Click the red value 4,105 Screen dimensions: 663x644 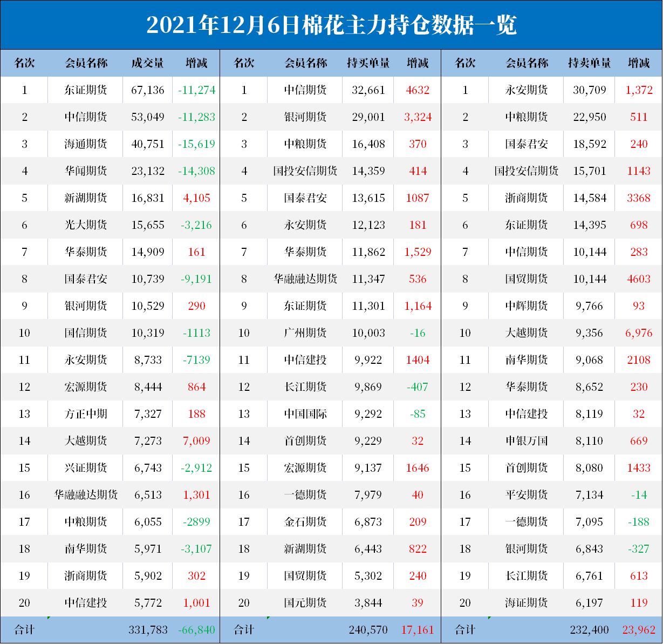pos(197,198)
